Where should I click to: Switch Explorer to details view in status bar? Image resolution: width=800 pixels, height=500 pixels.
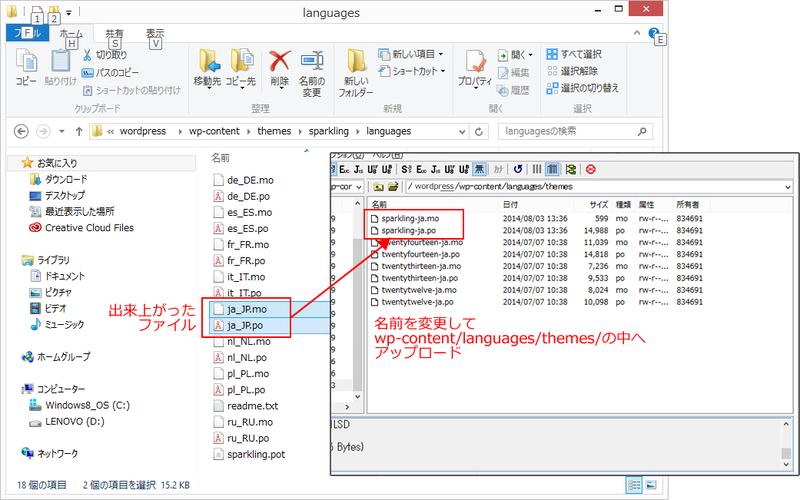[634, 485]
